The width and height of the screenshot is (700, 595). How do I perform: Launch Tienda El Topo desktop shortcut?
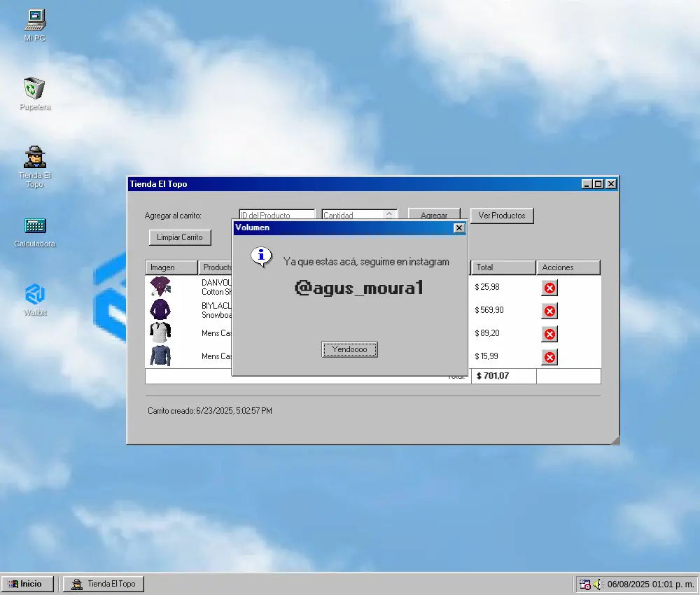pos(35,157)
